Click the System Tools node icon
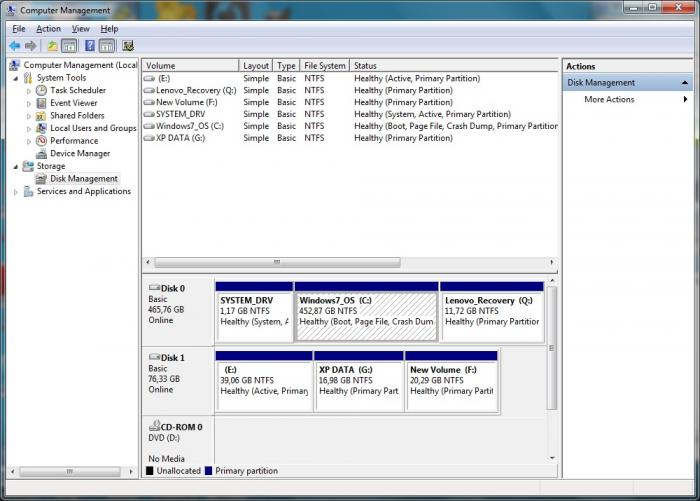 pos(28,78)
